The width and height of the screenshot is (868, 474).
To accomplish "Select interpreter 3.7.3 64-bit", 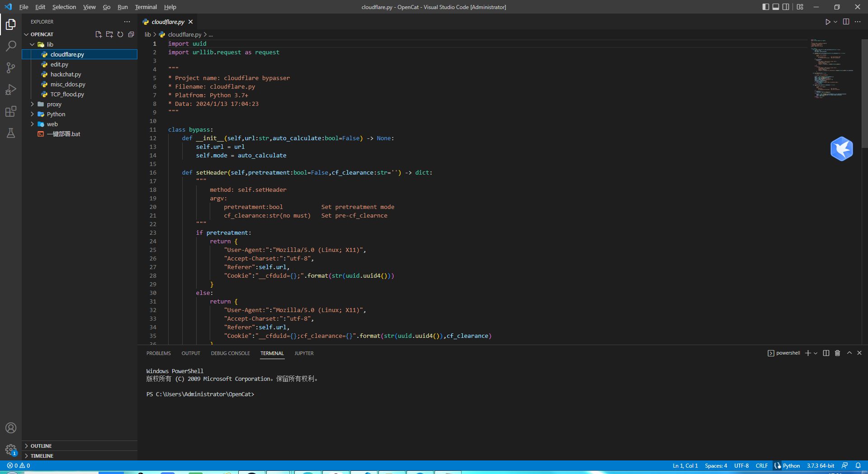I will point(821,465).
